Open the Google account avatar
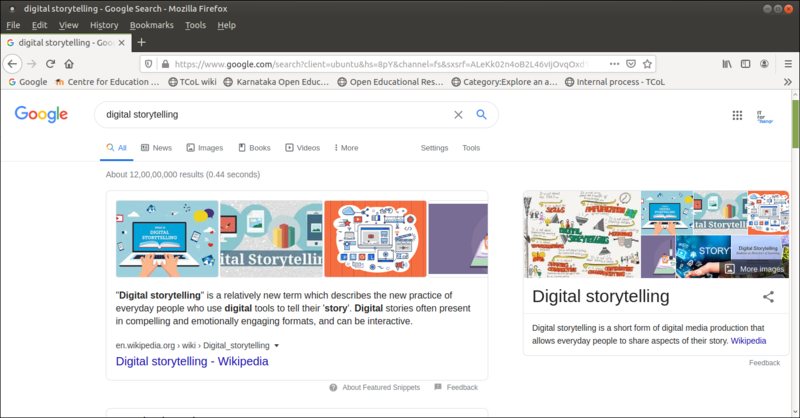The width and height of the screenshot is (800, 418). [x=764, y=116]
